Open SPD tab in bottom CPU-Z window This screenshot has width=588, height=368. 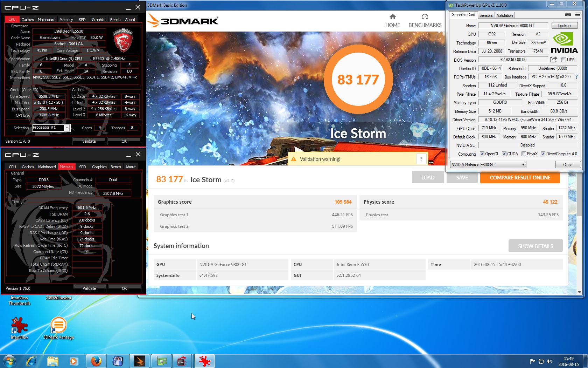[83, 167]
